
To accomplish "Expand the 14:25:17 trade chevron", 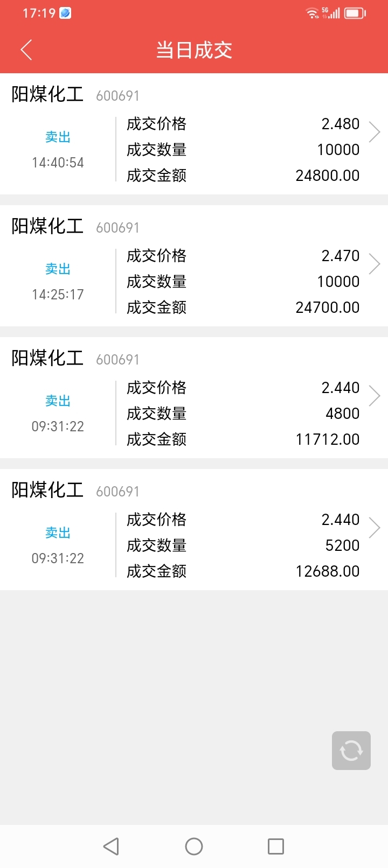I will pos(375,264).
